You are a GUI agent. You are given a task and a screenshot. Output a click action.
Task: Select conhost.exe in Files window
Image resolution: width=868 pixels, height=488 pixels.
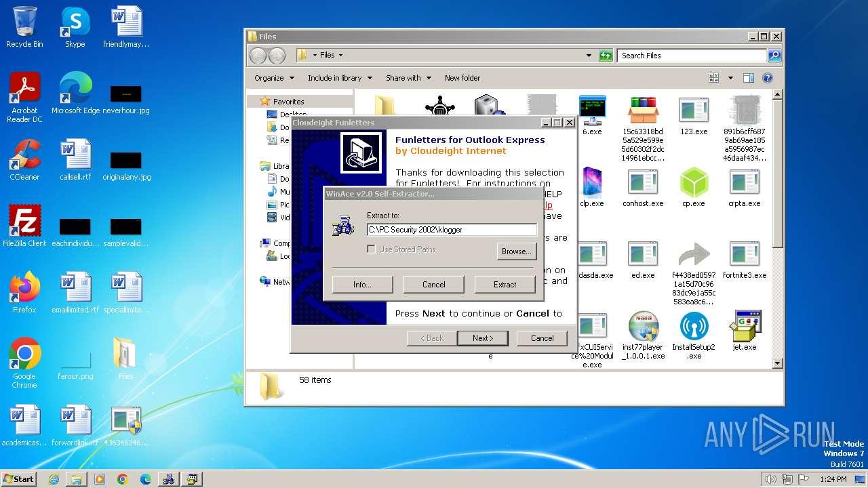[643, 188]
